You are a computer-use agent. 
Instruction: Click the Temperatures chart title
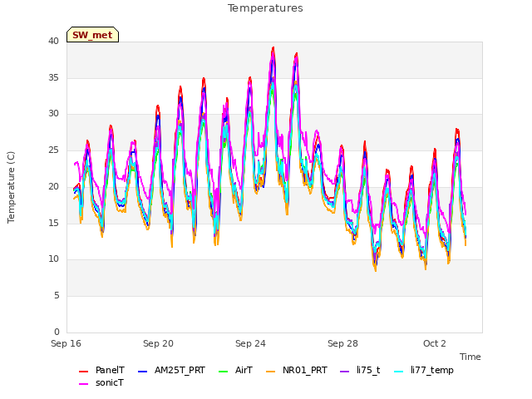tap(265, 8)
